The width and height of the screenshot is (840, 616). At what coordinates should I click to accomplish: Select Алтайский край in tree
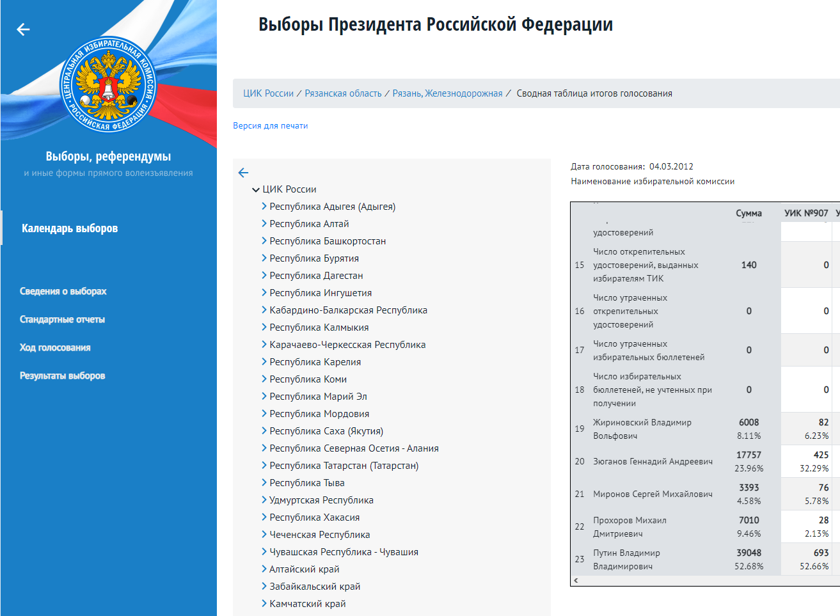tap(305, 569)
